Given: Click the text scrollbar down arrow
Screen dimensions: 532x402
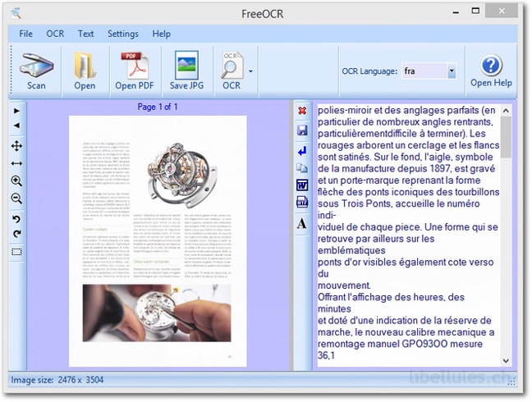Looking at the screenshot, I should click(506, 361).
